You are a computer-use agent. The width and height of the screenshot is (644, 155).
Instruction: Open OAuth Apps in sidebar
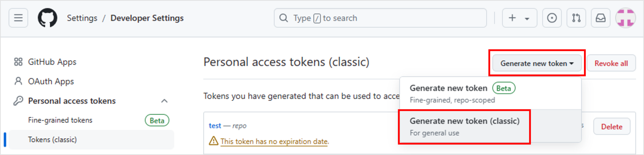point(51,81)
